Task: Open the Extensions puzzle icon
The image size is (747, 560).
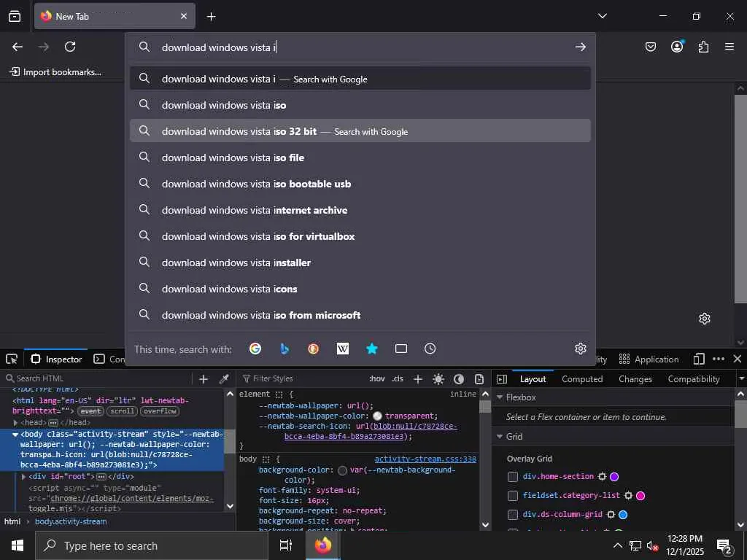Action: [703, 47]
